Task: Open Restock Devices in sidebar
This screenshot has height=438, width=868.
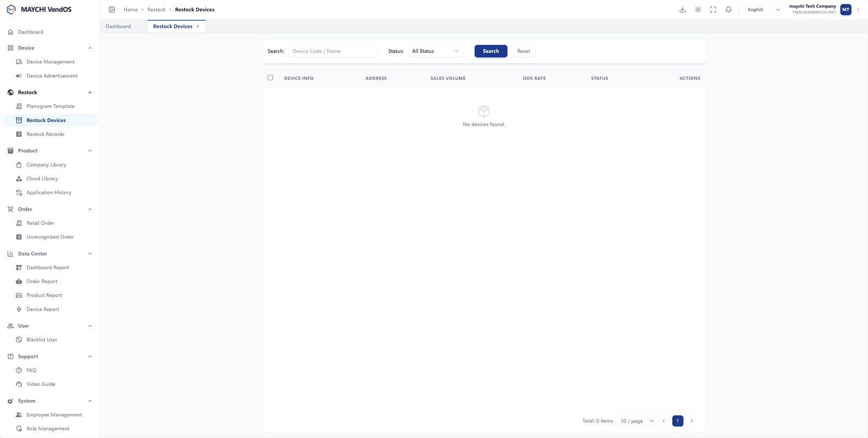Action: pyautogui.click(x=50, y=120)
